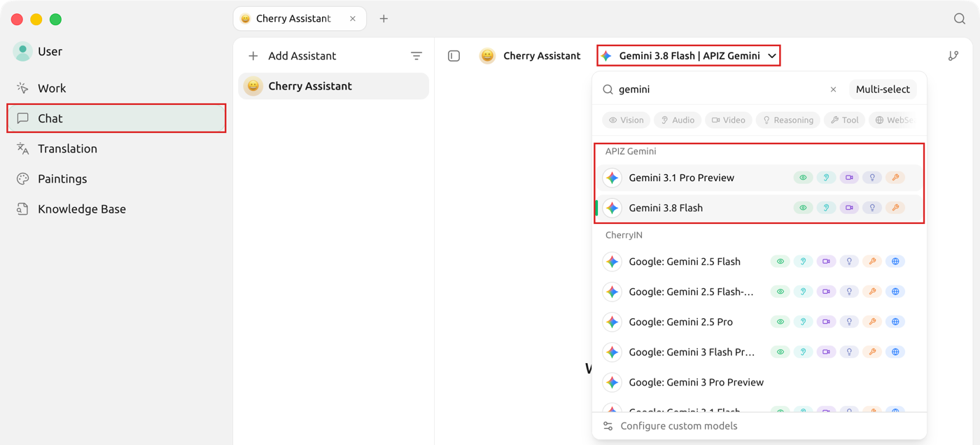Click audio badge on Gemini 2.5 Flash-… row
The image size is (980, 445).
tap(803, 292)
